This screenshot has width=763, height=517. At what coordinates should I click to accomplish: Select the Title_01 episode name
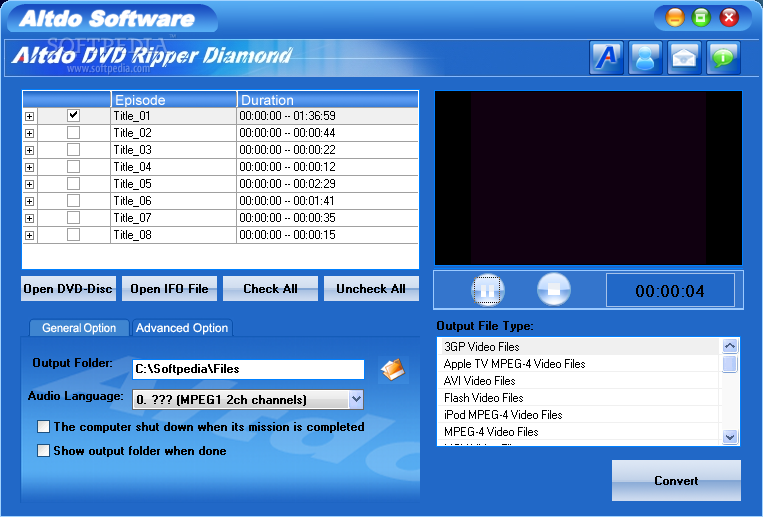132,116
